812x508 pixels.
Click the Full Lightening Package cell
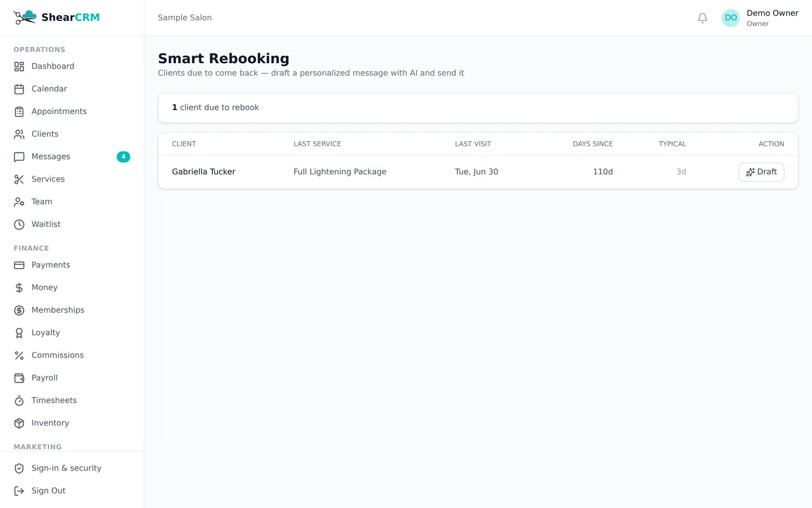[x=340, y=172]
